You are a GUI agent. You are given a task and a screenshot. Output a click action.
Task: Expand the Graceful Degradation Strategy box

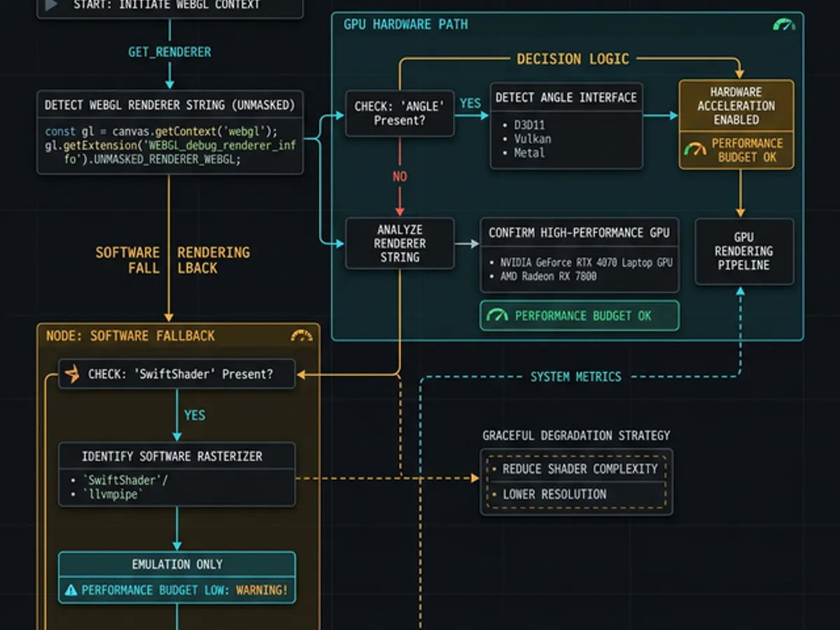576,482
